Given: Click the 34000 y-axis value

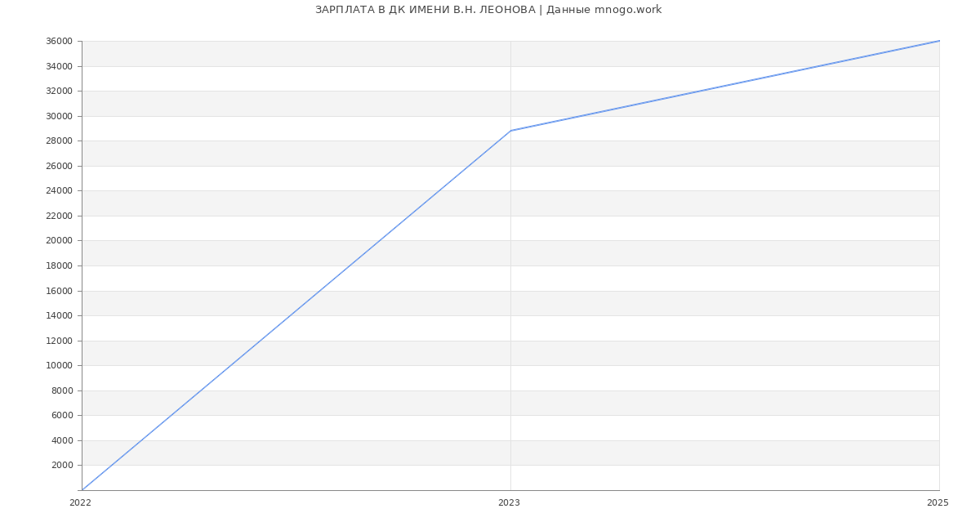Looking at the screenshot, I should 60,66.
